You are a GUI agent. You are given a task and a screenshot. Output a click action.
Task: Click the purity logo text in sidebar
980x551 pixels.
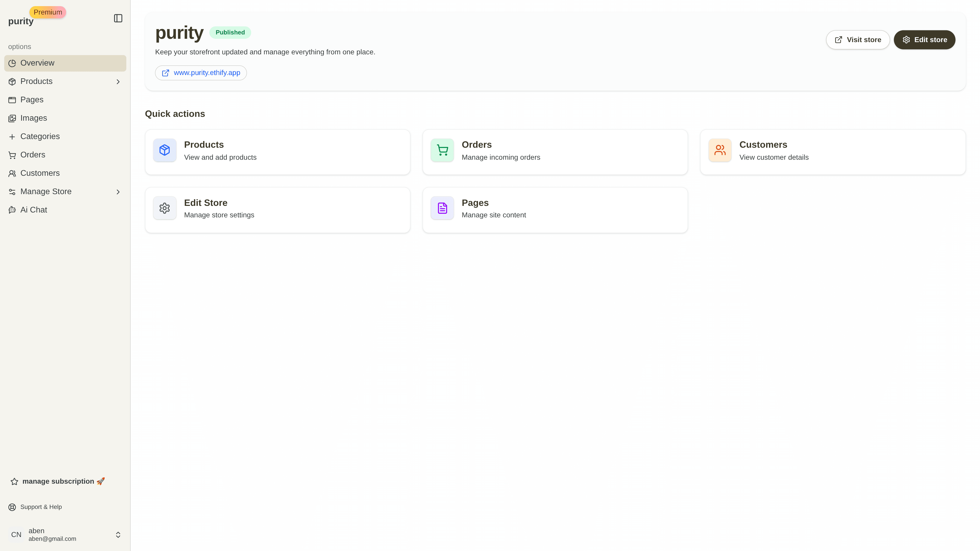(x=21, y=21)
